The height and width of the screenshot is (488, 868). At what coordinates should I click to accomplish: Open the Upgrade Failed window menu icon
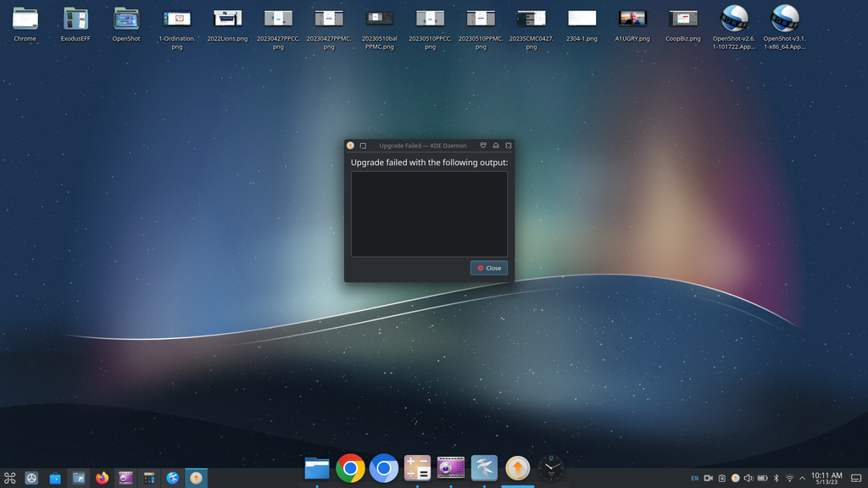tap(350, 146)
